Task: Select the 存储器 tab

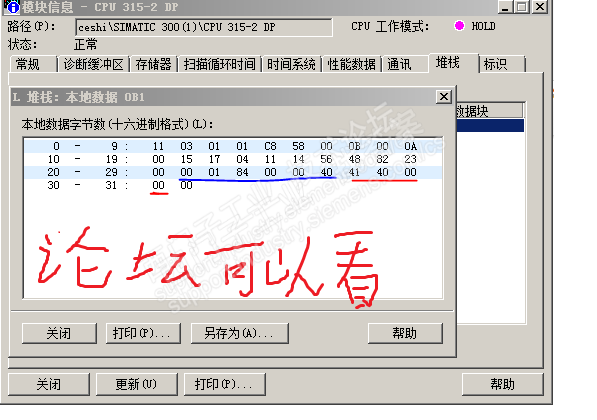Action: (x=153, y=64)
